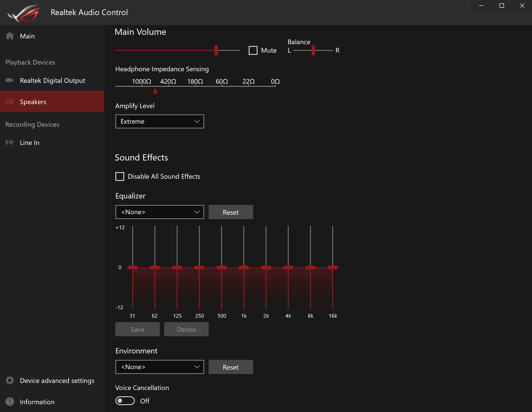
Task: Select the Speakers playback device
Action: point(52,101)
